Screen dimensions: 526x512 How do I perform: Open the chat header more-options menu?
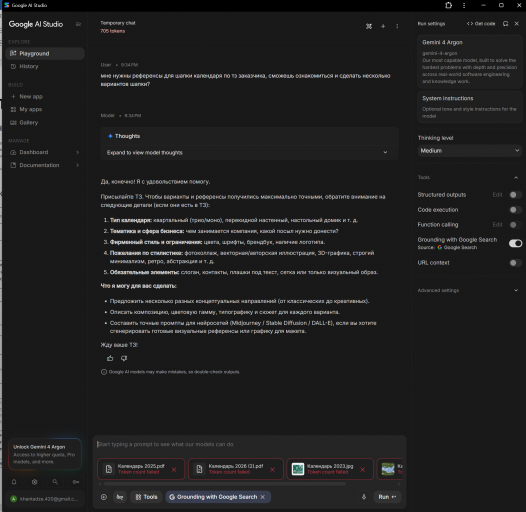click(x=397, y=26)
